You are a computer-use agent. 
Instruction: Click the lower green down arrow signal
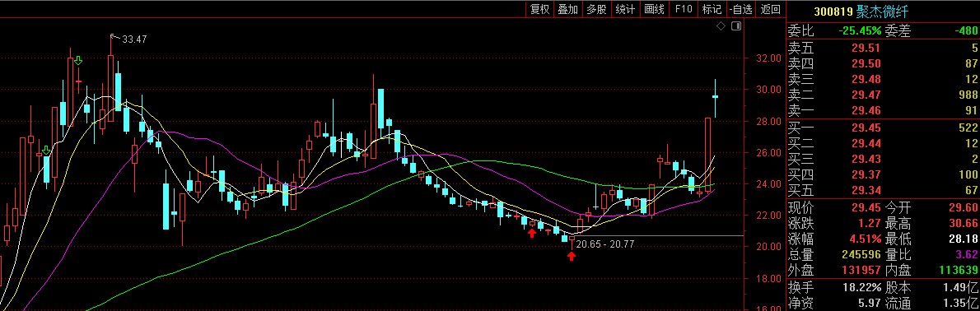click(x=46, y=151)
